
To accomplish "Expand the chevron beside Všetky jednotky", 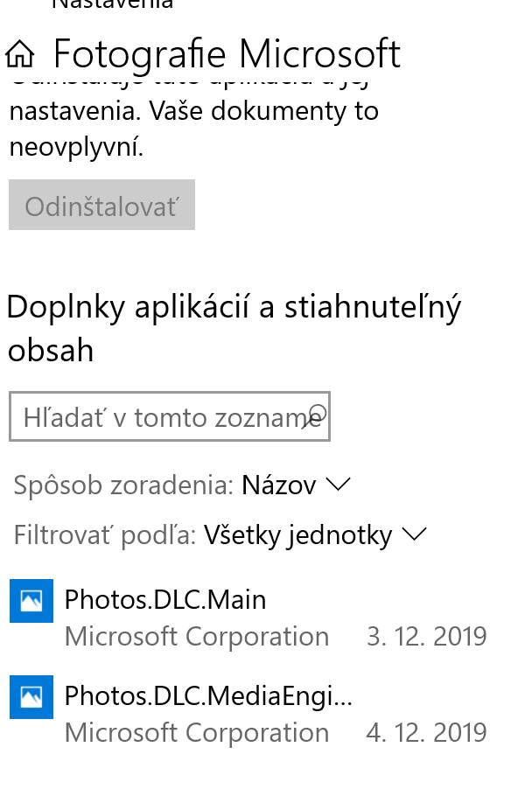I will pyautogui.click(x=414, y=534).
